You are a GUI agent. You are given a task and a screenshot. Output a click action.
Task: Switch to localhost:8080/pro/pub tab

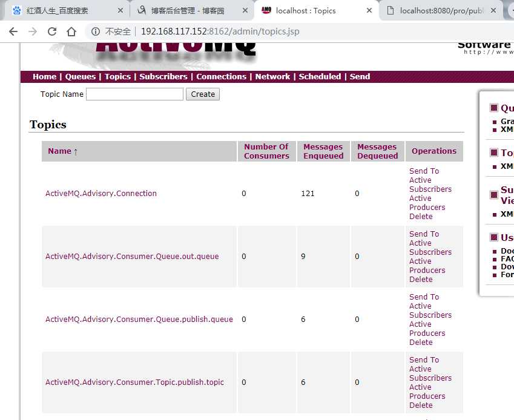click(x=441, y=10)
